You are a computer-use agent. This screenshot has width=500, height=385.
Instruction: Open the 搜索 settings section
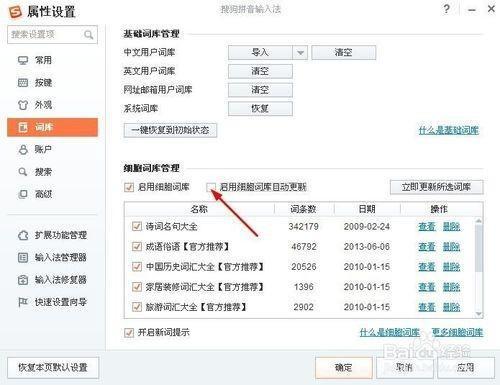(43, 172)
